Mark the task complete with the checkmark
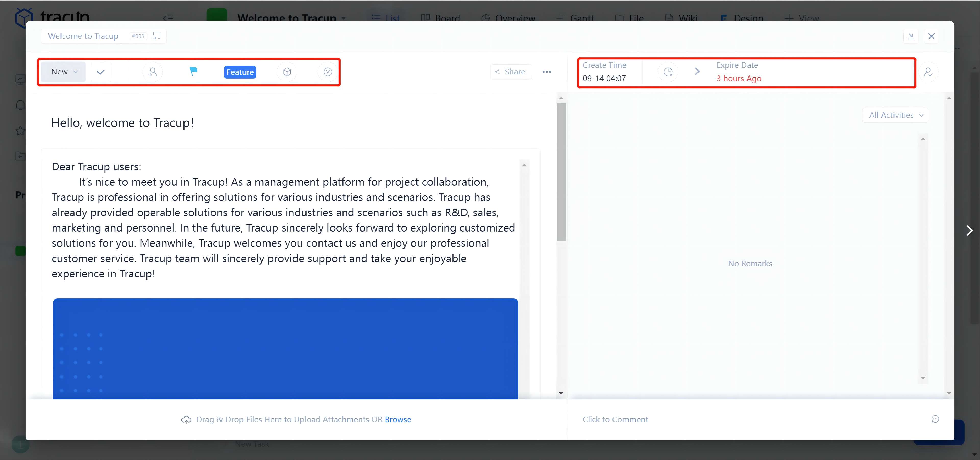Screen dimensions: 980x460 (x=101, y=71)
